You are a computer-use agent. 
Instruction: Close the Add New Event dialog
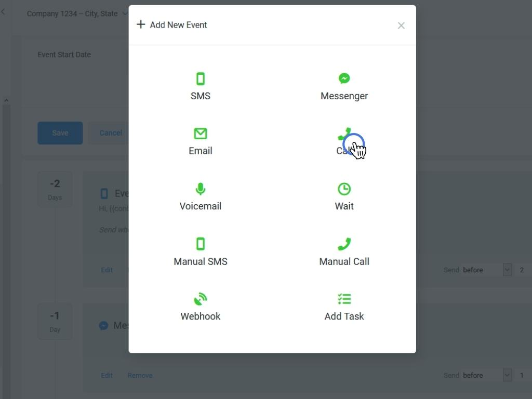[401, 25]
